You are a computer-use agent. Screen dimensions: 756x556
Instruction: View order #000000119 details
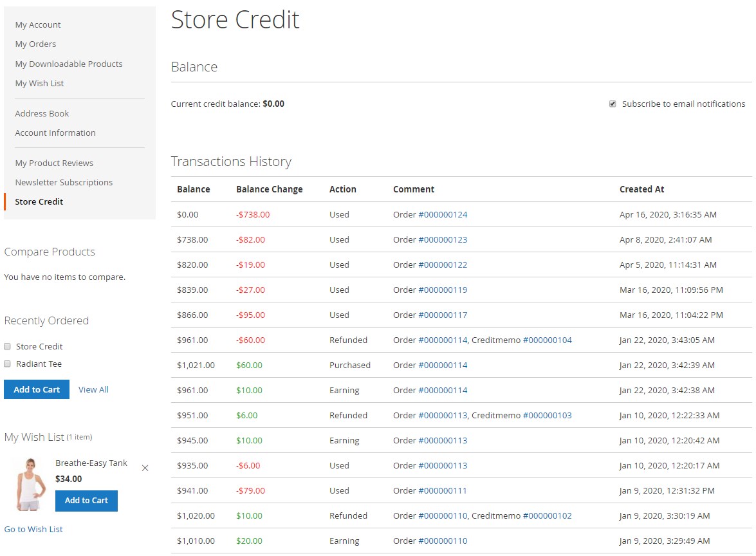click(443, 290)
